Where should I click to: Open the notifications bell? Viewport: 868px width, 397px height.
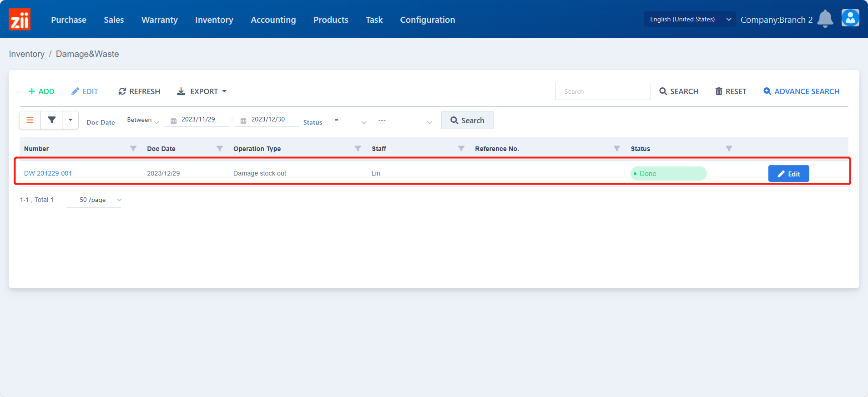tap(825, 19)
